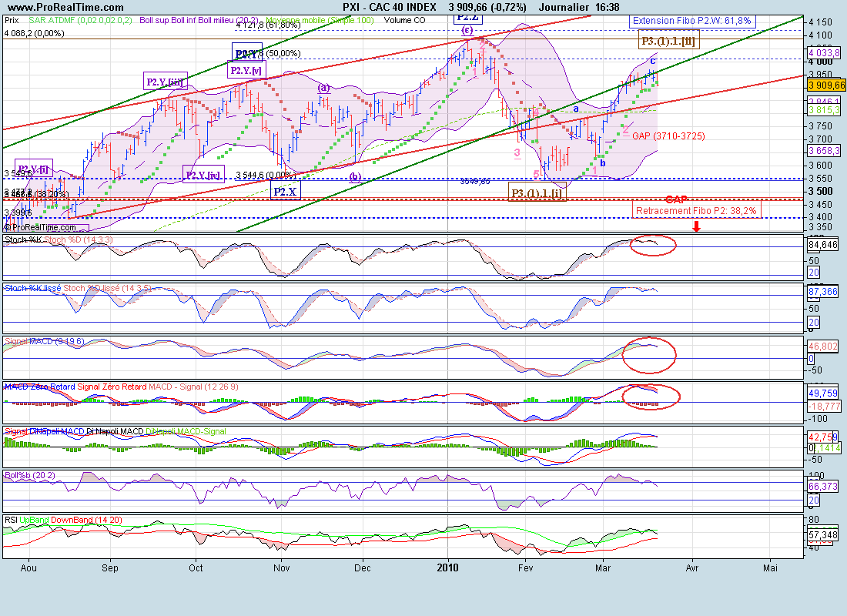Click the 49,759 zero-lag MACD tag
Screen dimensions: 847x616
(x=822, y=393)
